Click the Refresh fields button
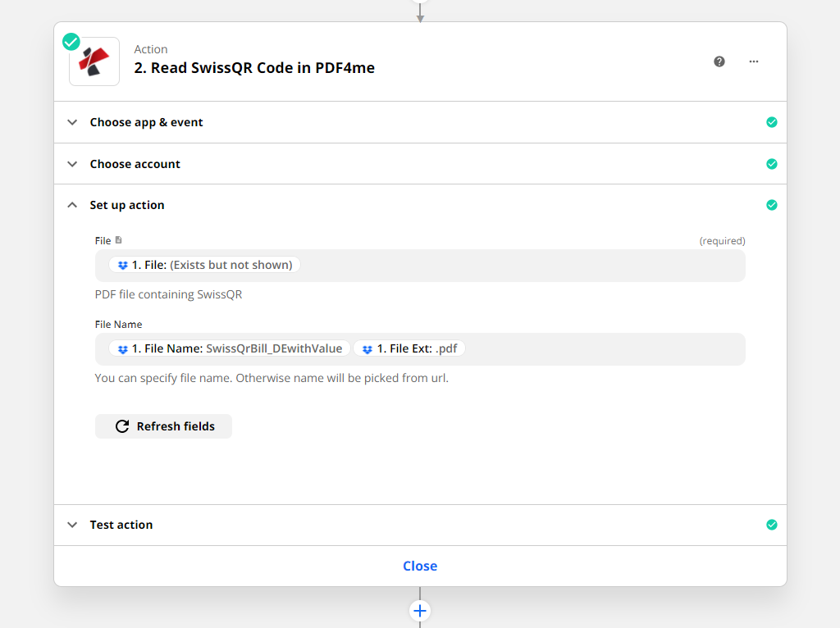 tap(163, 426)
